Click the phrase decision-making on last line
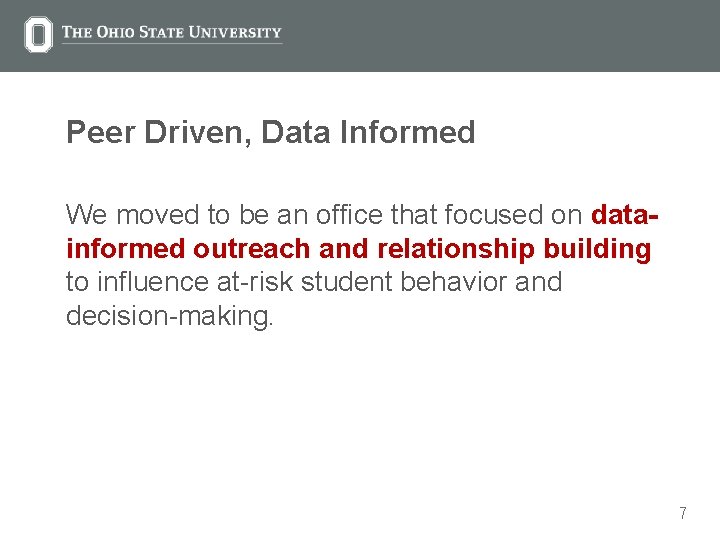Image resolution: width=720 pixels, height=540 pixels. pos(168,317)
